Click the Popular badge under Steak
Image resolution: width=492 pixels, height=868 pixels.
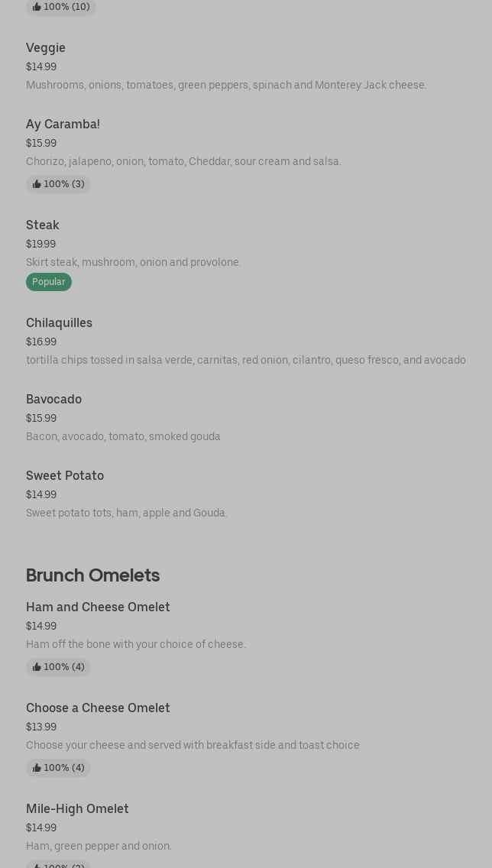point(48,282)
